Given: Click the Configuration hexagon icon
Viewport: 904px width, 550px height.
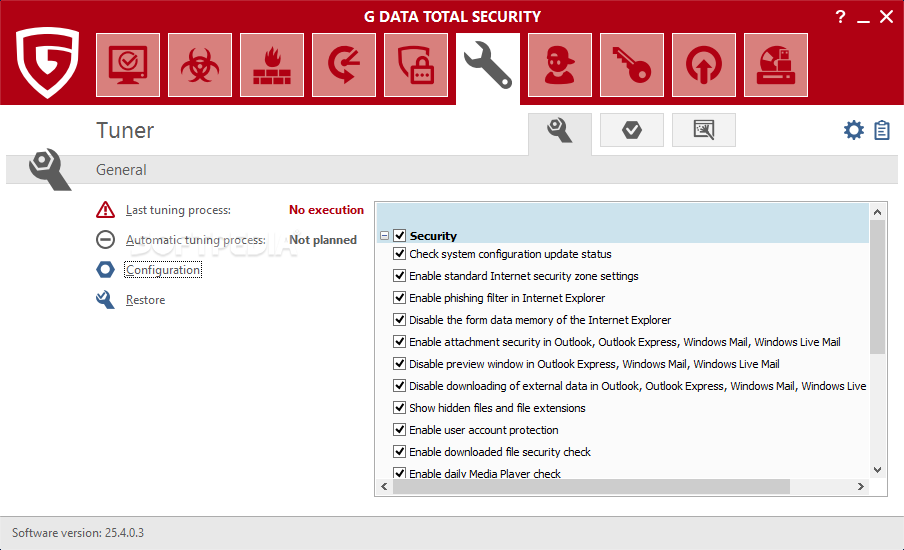Looking at the screenshot, I should pyautogui.click(x=106, y=269).
